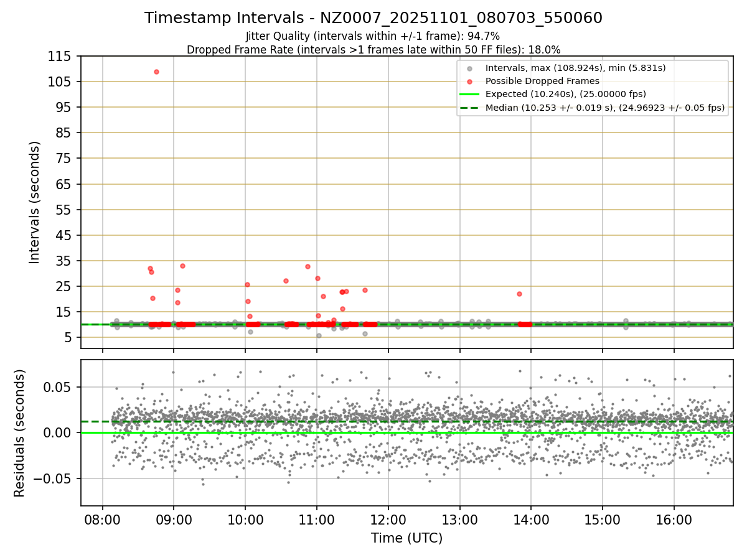Click the x-axis tick label "13:00"
This screenshot has width=747, height=560.
tap(459, 520)
